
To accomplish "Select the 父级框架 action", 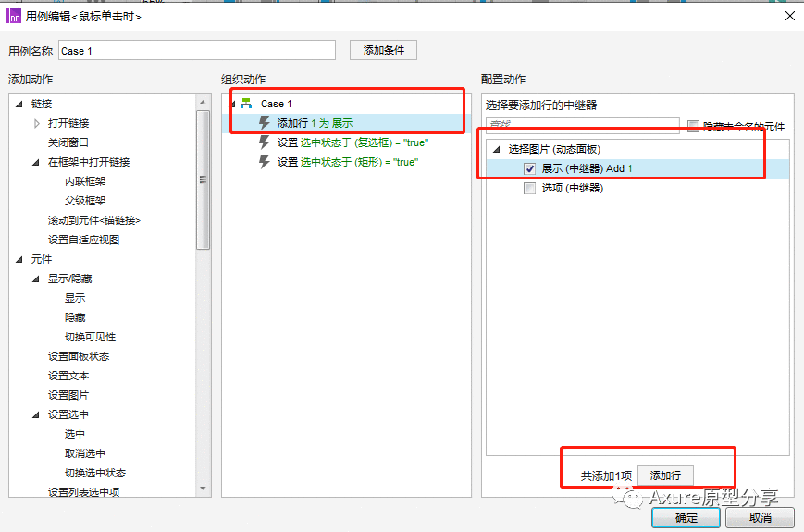I will tap(85, 201).
